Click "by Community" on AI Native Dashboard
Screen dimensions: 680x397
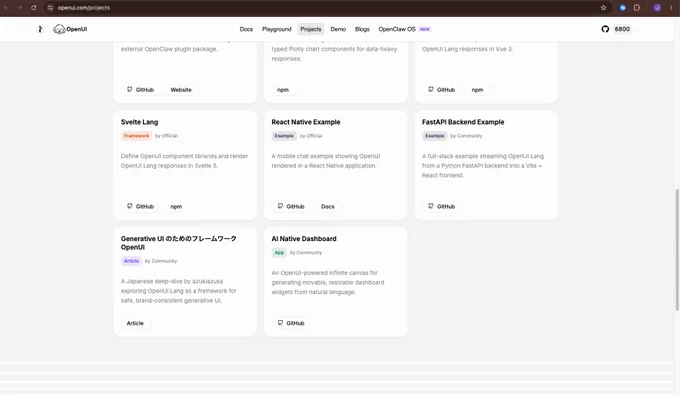(x=306, y=253)
